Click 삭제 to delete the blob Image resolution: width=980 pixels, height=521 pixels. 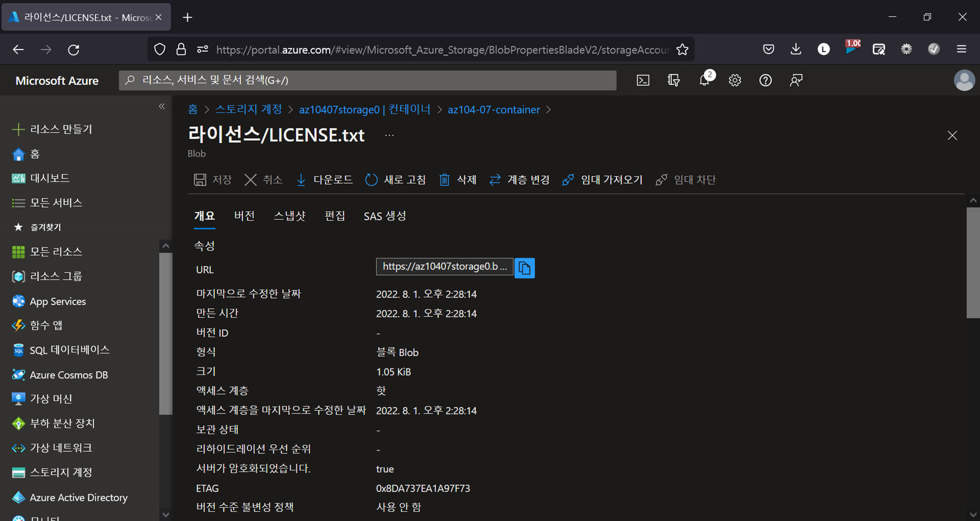pyautogui.click(x=458, y=180)
